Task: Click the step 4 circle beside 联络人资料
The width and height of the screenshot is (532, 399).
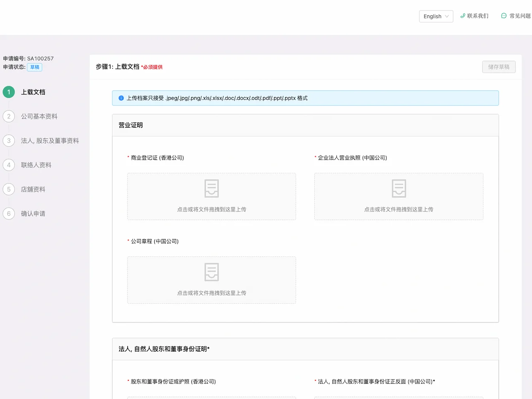Action: pos(9,165)
